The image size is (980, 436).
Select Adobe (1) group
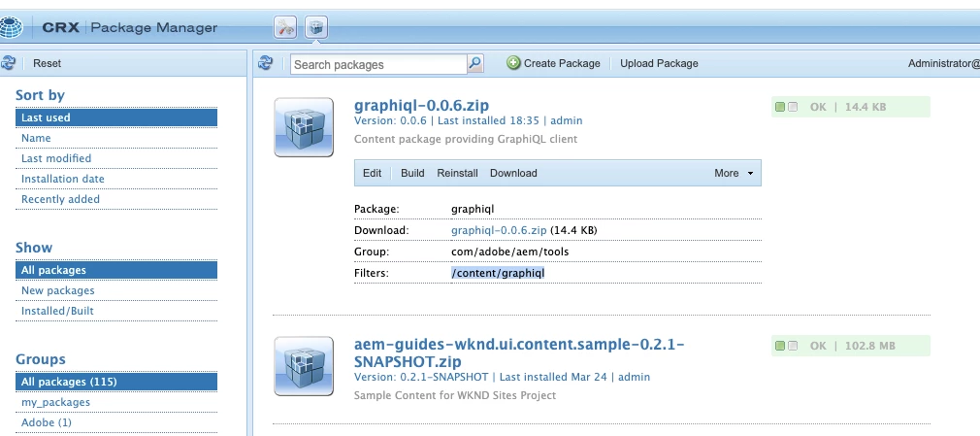(x=116, y=422)
